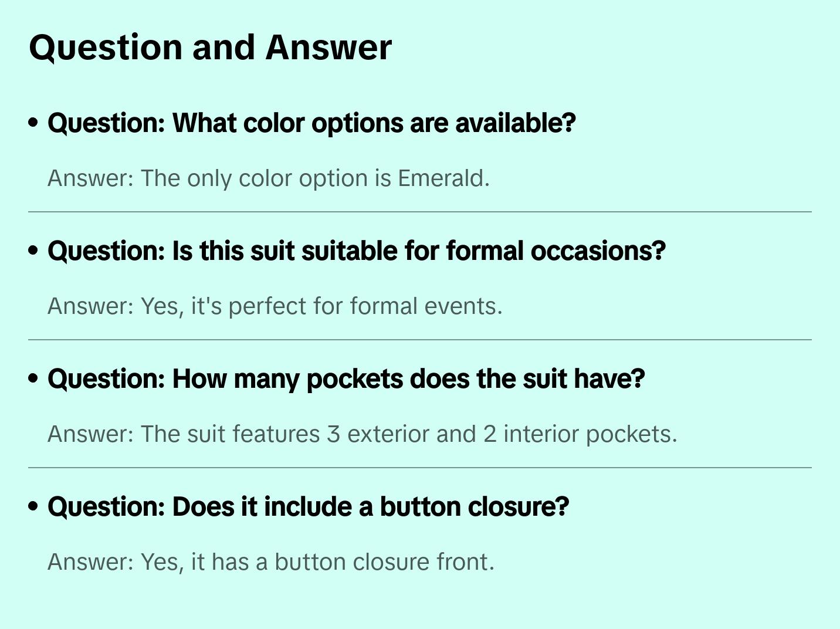Select the answer "Yes, it's perfect for formal events"
840x629 pixels.
[275, 306]
